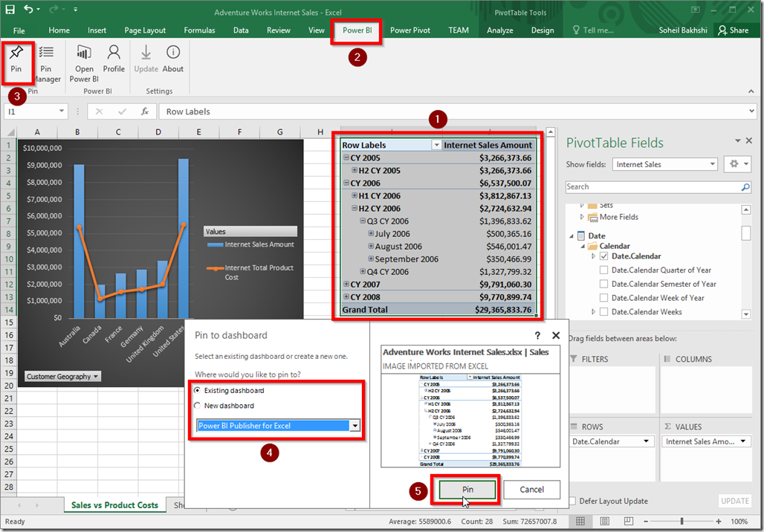Open the PivotTable Fields gear tools menu
This screenshot has height=532, width=764.
737,164
